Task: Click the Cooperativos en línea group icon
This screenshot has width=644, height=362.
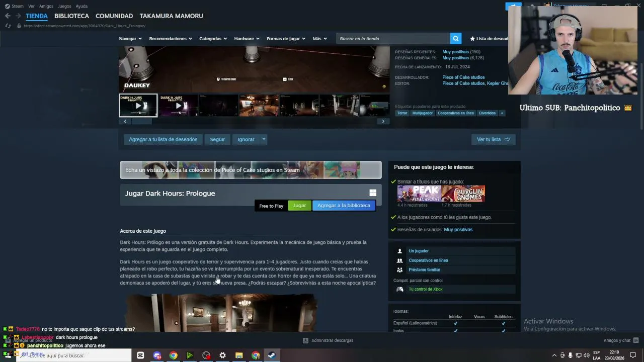Action: click(400, 260)
